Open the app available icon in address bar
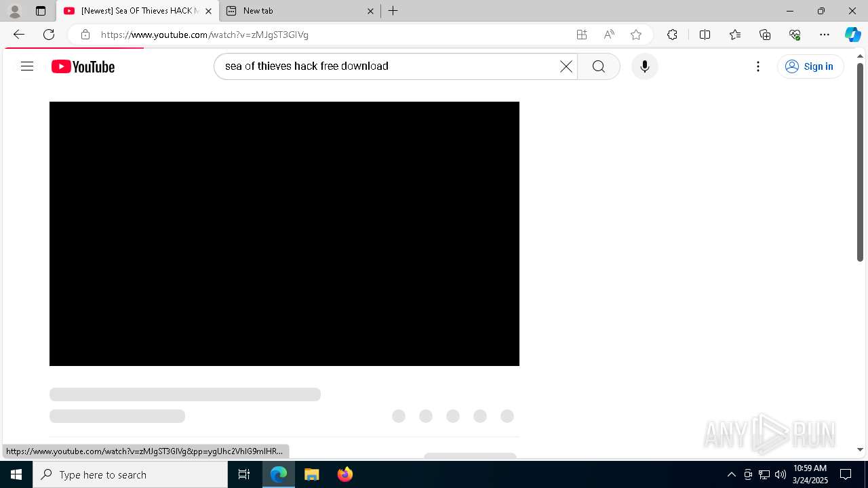The image size is (868, 488). coord(582,35)
